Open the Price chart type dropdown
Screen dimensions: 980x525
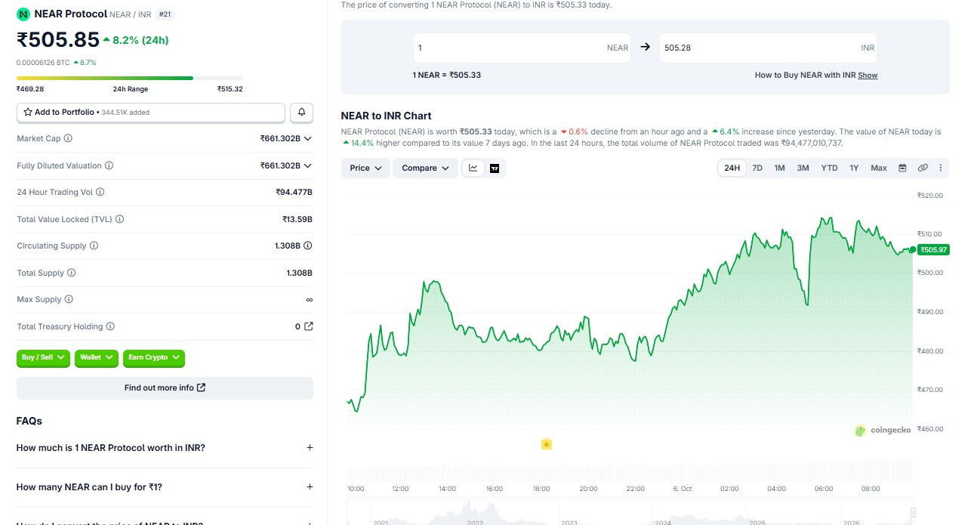click(366, 168)
